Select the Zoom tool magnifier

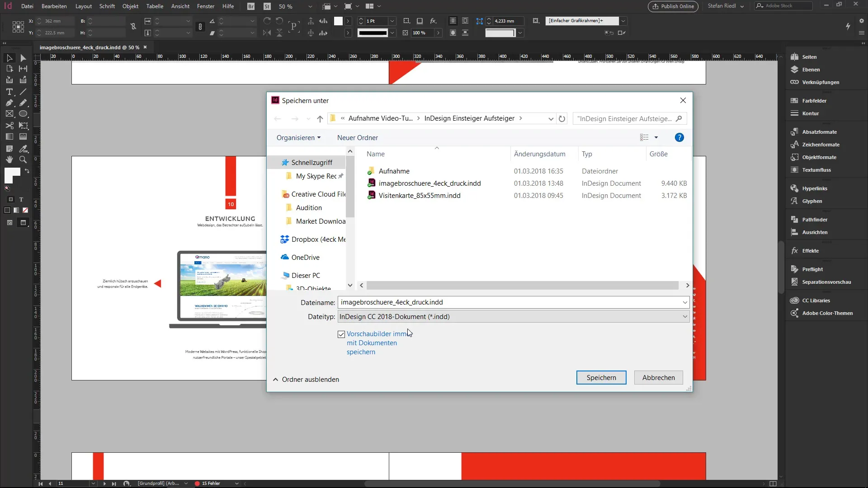(x=23, y=160)
